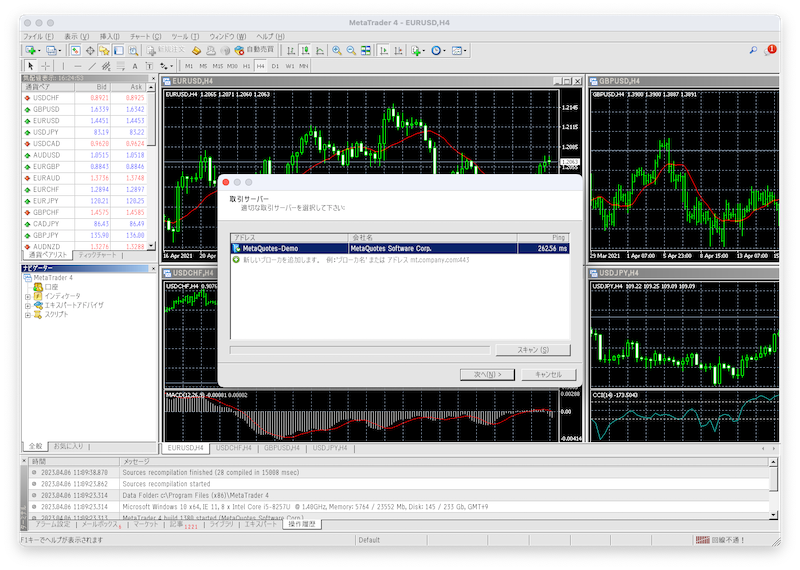Viewport: 800px width, 570px height.
Task: Toggle the Terminal panel icon
Action: [118, 50]
